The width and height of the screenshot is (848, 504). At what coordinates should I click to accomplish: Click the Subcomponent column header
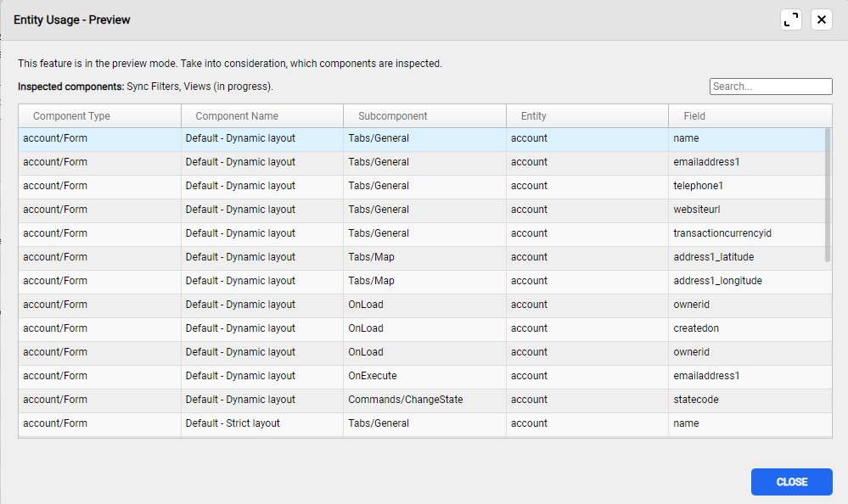(392, 116)
